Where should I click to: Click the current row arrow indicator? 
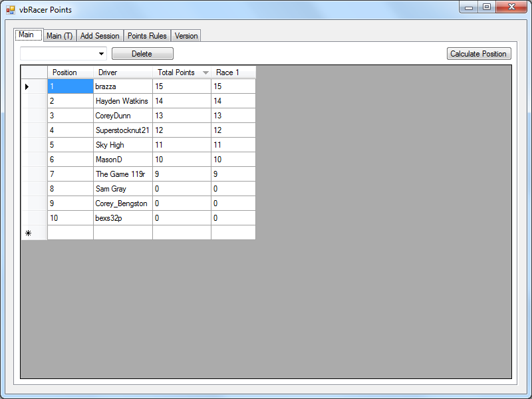click(27, 86)
